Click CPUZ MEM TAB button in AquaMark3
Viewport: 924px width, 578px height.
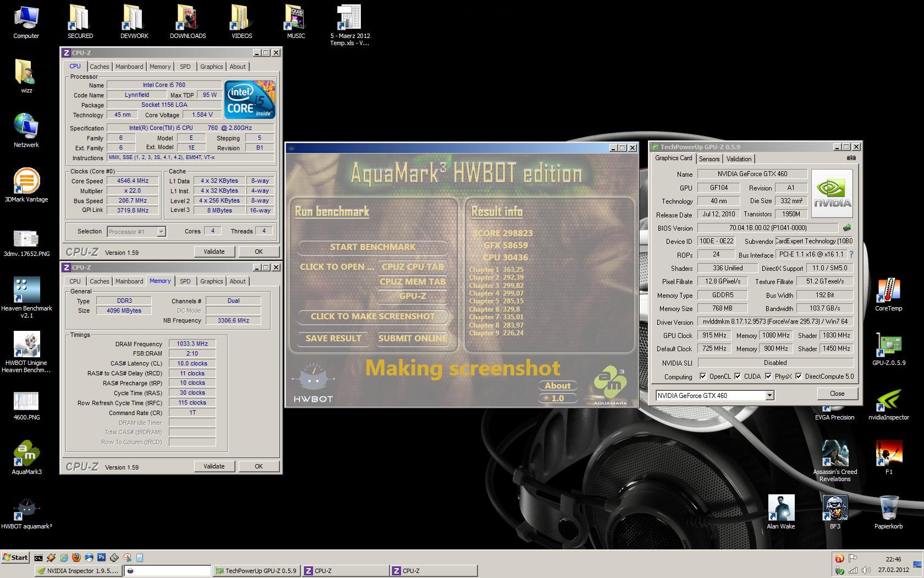(x=413, y=281)
